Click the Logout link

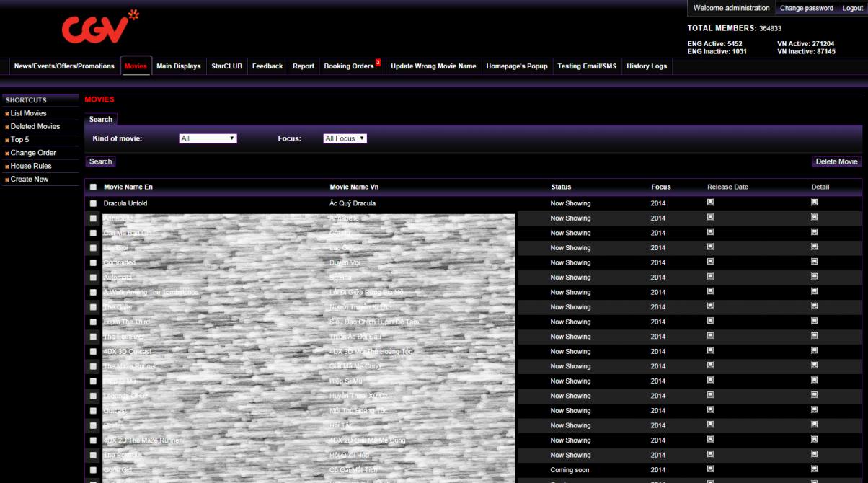pyautogui.click(x=852, y=9)
